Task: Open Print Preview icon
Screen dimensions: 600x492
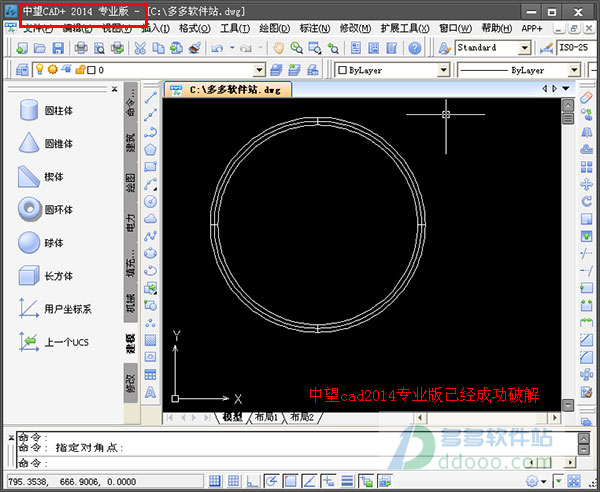Action: click(99, 48)
